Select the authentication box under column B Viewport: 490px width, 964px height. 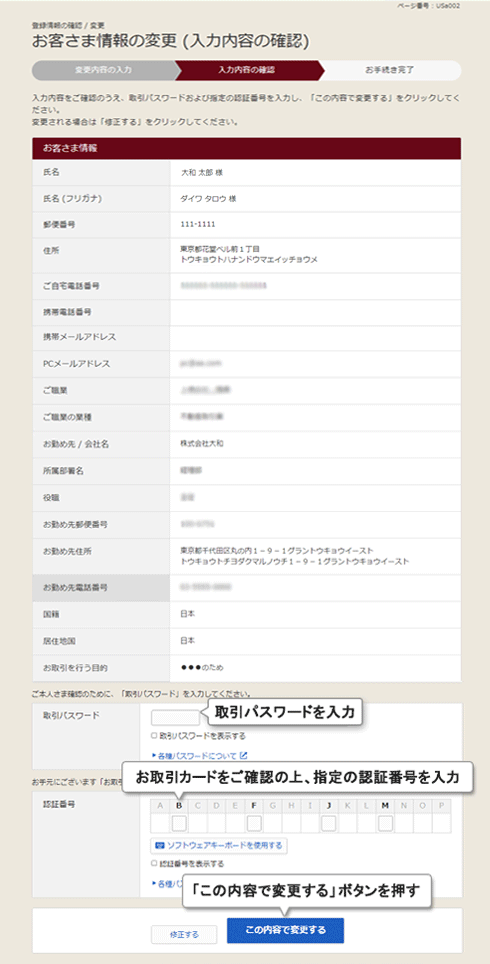179,823
